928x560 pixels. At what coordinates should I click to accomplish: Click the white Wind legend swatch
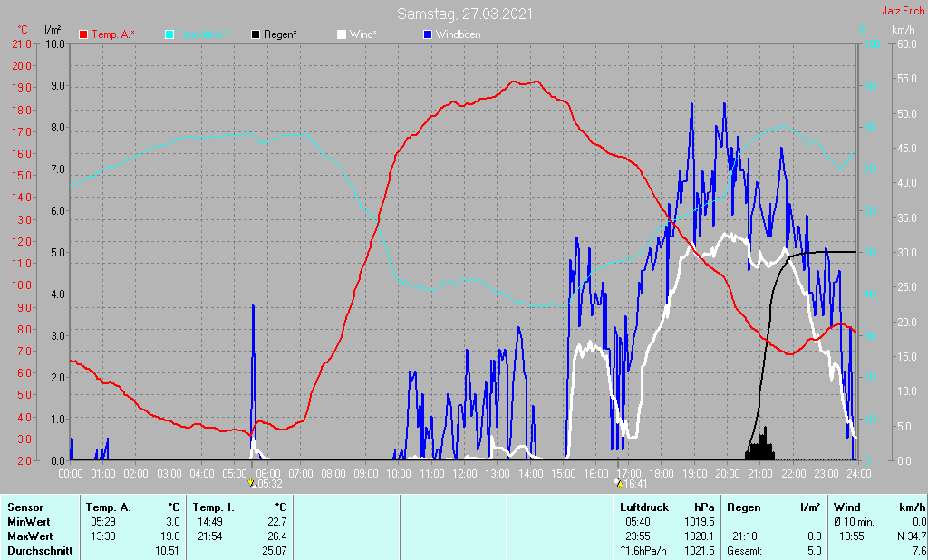click(342, 34)
